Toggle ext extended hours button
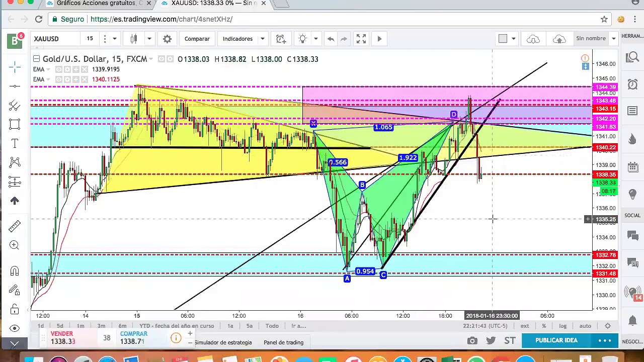Image resolution: width=644 pixels, height=362 pixels. 524,326
